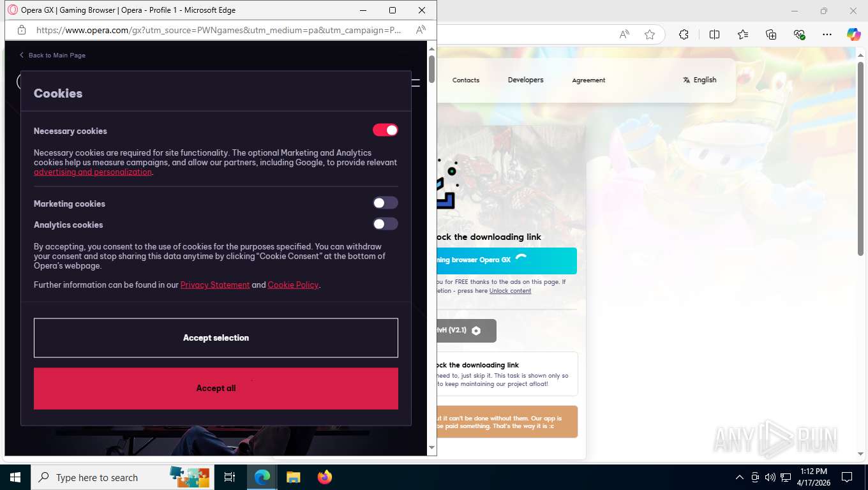Open the clock and date in taskbar
The image size is (868, 490).
pos(812,477)
